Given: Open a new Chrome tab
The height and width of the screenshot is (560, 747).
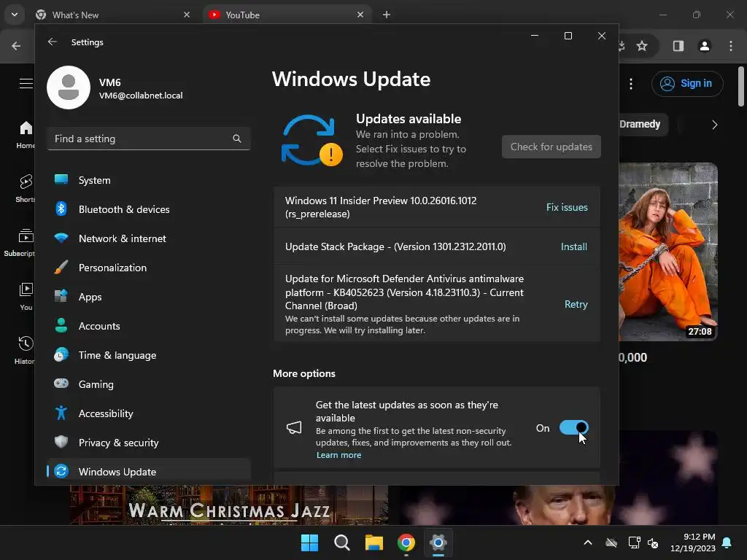Looking at the screenshot, I should tap(387, 15).
